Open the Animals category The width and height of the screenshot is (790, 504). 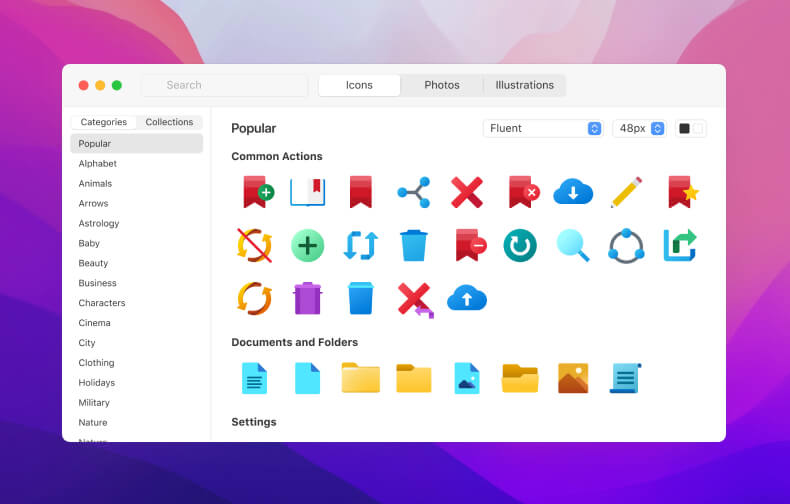(95, 183)
